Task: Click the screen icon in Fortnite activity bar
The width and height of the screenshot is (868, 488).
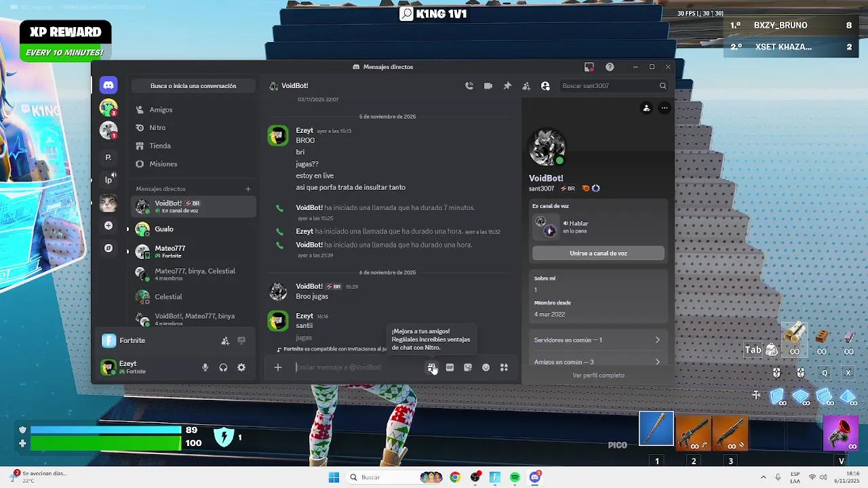Action: click(241, 341)
